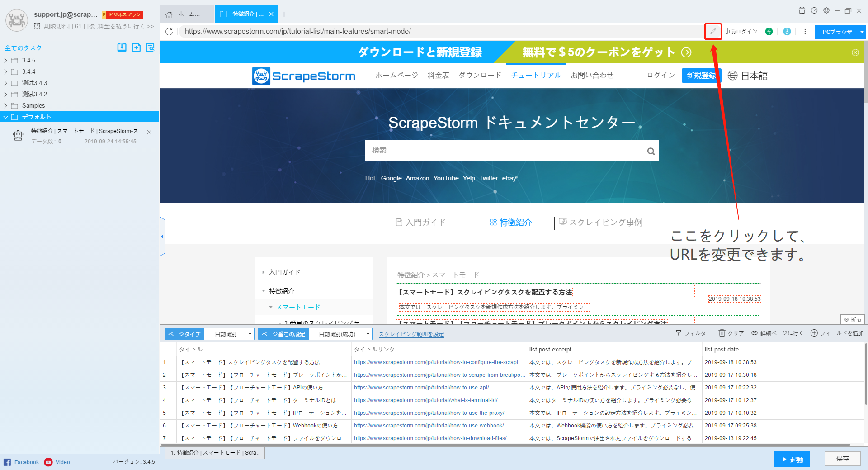Viewport: 868px width, 470px height.
Task: Click the search magnifier in document center
Action: 651,151
